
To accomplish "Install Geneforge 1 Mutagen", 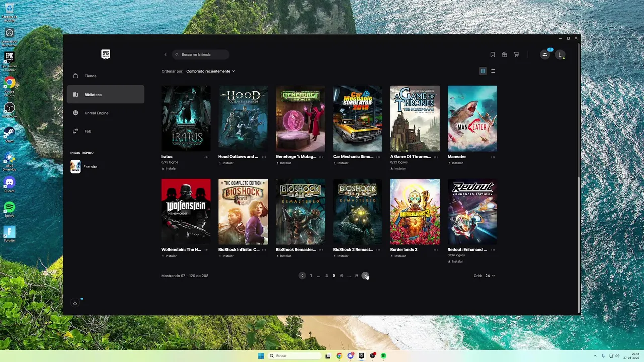I will point(284,163).
